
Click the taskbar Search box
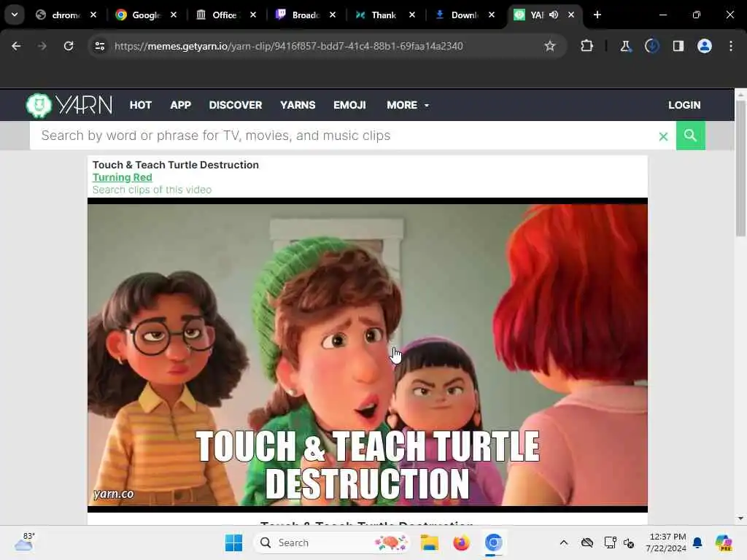[x=332, y=542]
